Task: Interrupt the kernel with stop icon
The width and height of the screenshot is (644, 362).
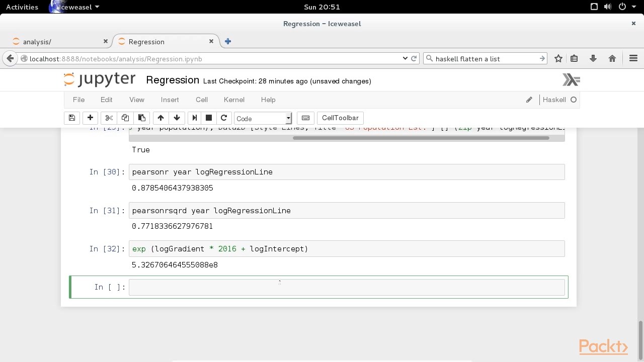Action: coord(209,118)
